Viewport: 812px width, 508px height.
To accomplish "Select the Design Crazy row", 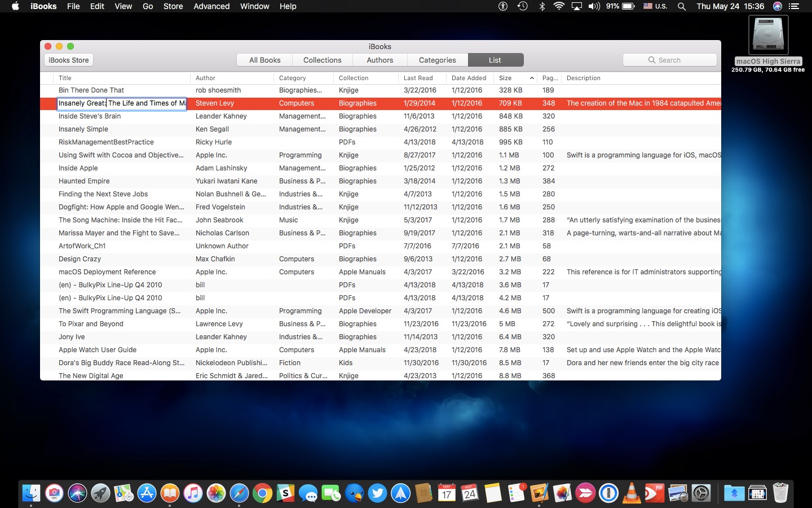I will [x=381, y=259].
